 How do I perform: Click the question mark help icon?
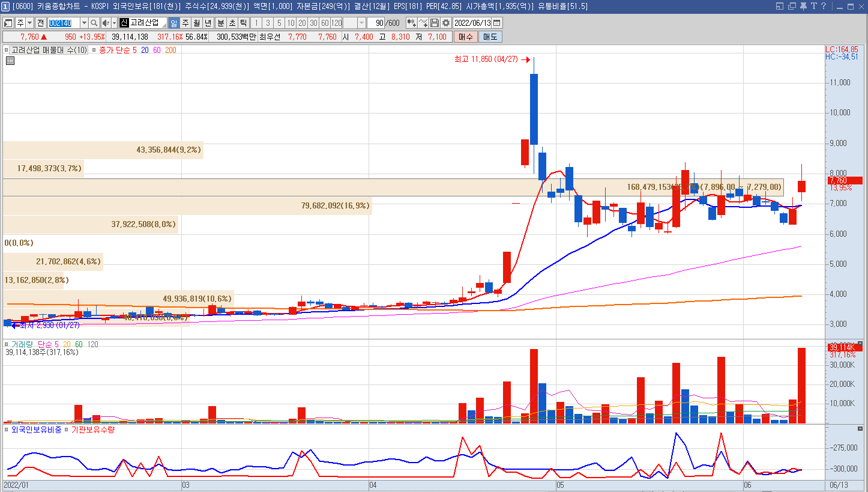pos(825,6)
